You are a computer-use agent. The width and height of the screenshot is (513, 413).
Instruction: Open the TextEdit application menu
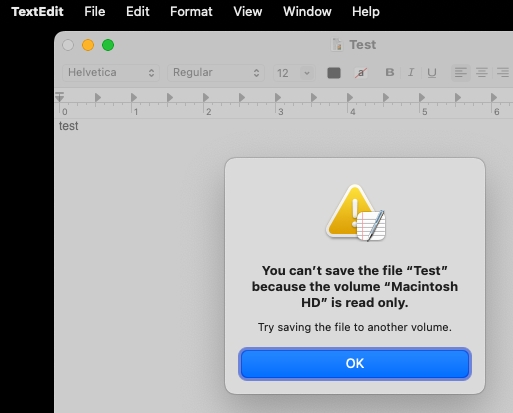37,12
